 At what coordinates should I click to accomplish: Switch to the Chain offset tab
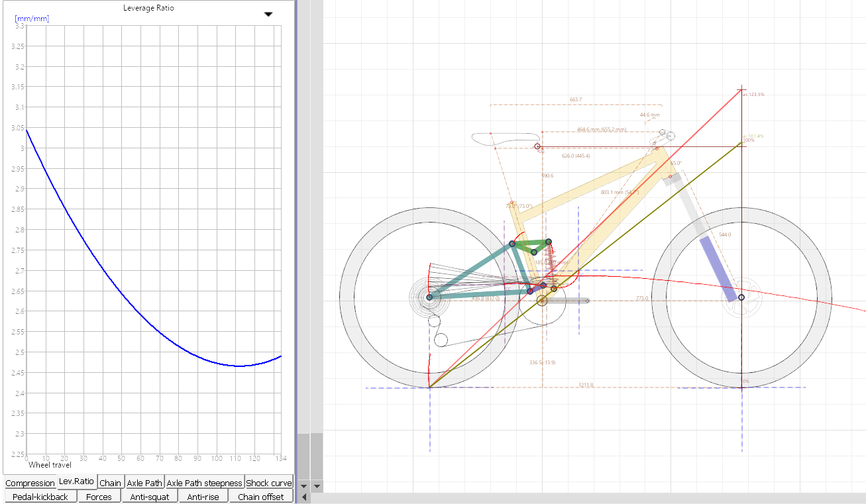[260, 497]
